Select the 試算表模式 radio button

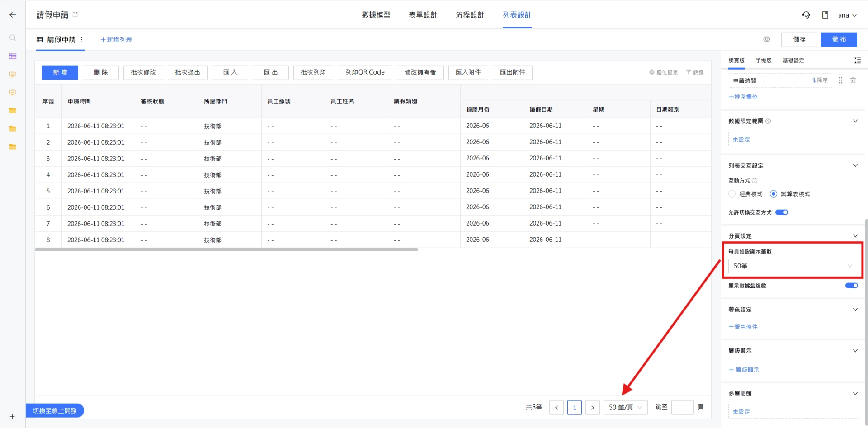(774, 194)
